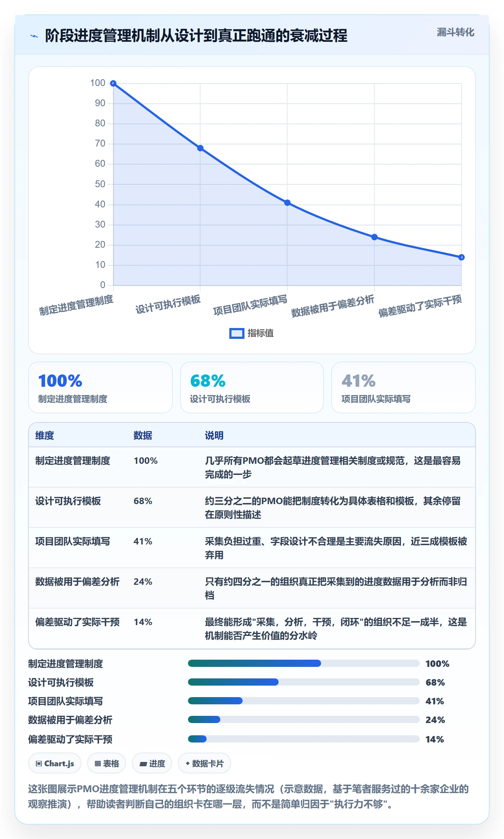This screenshot has width=504, height=839.
Task: Click the 68% cell in the table
Action: 143,501
